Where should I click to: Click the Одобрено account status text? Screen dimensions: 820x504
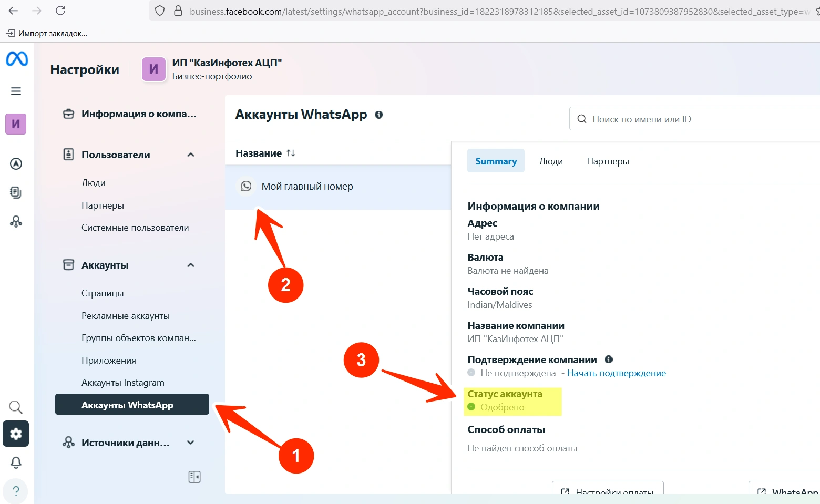(502, 407)
